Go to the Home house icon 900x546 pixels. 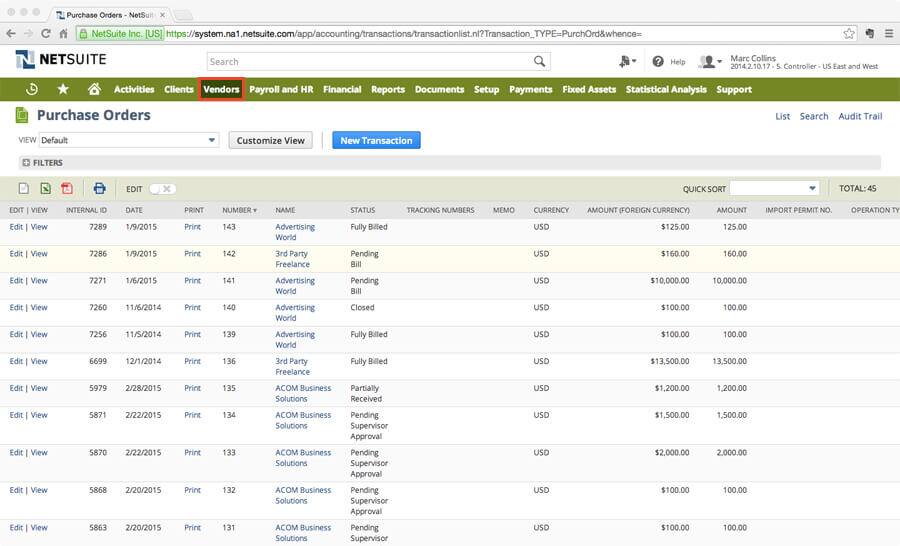click(94, 89)
